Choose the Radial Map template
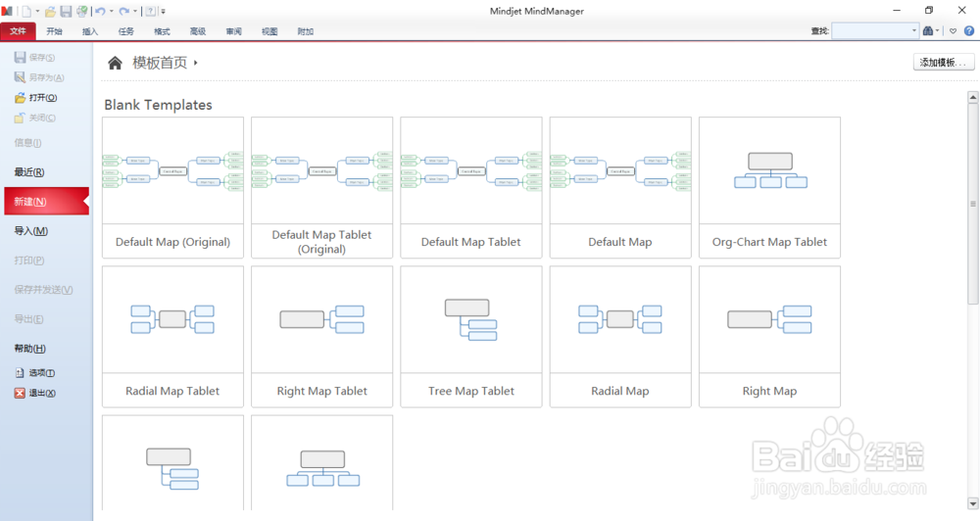Image resolution: width=980 pixels, height=521 pixels. click(x=620, y=337)
